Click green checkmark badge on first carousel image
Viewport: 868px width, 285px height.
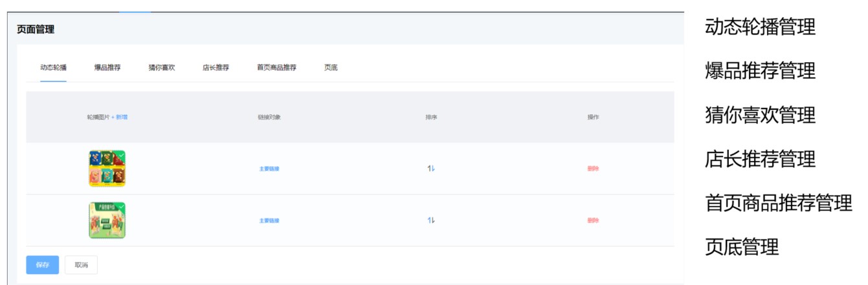coord(121,155)
